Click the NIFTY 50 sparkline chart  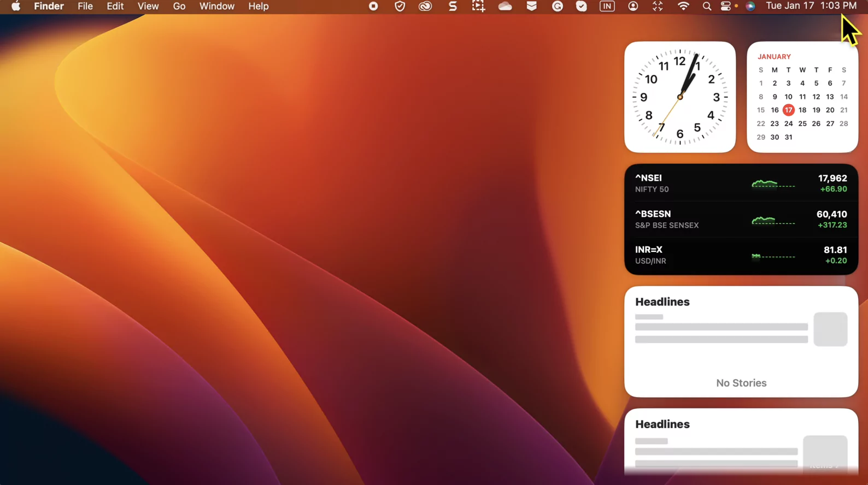pos(773,184)
